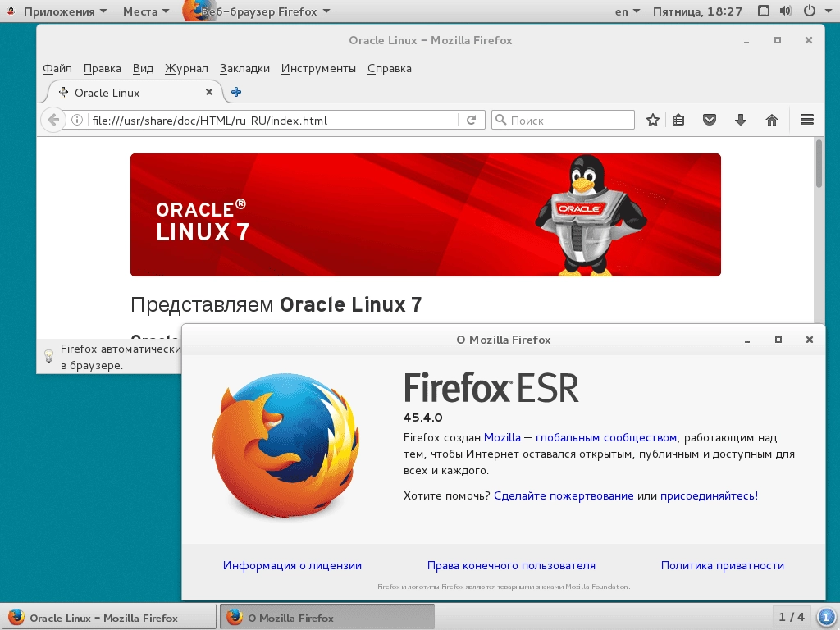The width and height of the screenshot is (840, 630).
Task: Click the lightbulb icon in Firefox notification bar
Action: [48, 356]
